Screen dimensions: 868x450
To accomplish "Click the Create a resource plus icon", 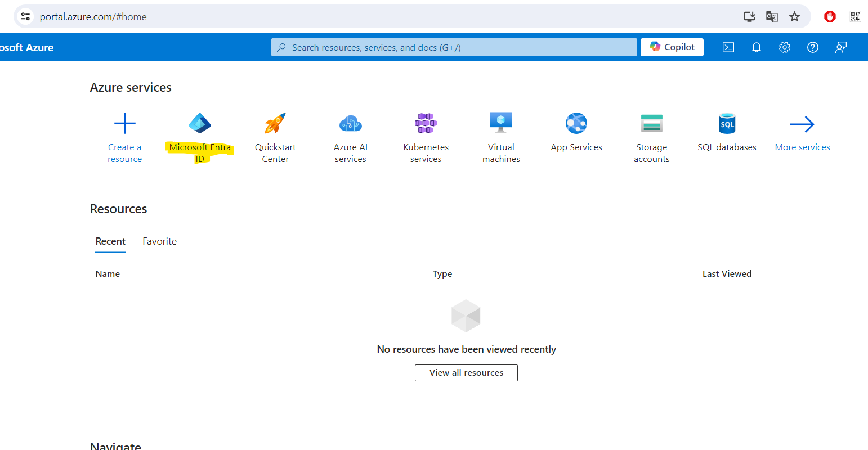I will 125,123.
